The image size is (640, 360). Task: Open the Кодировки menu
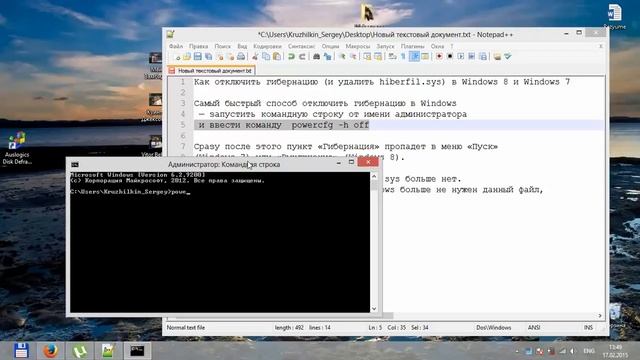[x=267, y=46]
